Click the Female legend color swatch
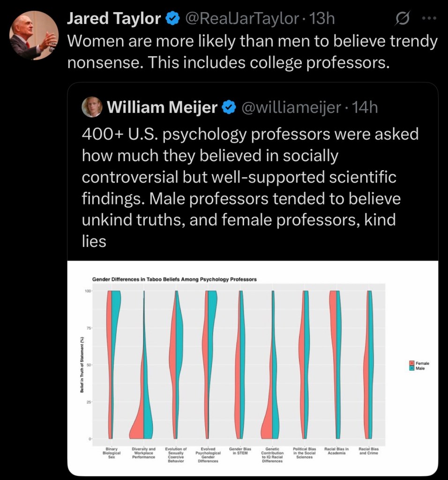 coord(412,363)
